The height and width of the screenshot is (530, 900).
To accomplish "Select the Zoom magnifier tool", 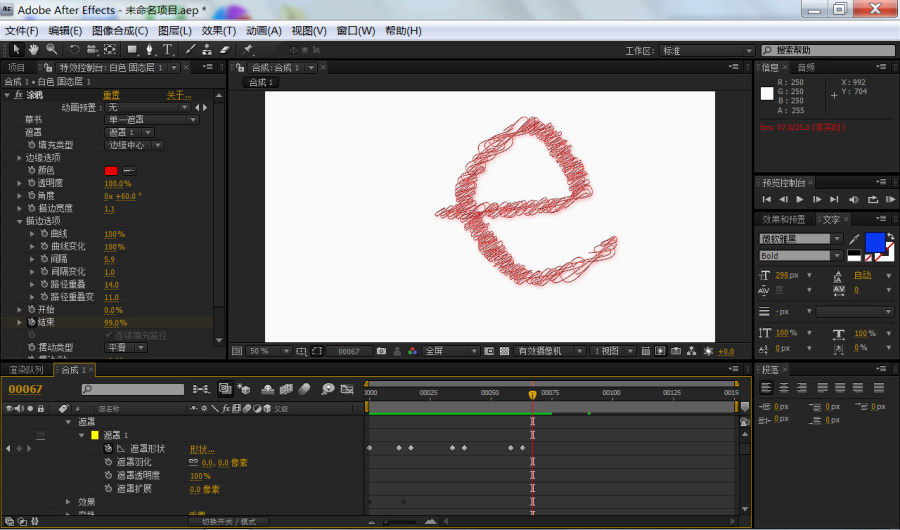I will 52,49.
